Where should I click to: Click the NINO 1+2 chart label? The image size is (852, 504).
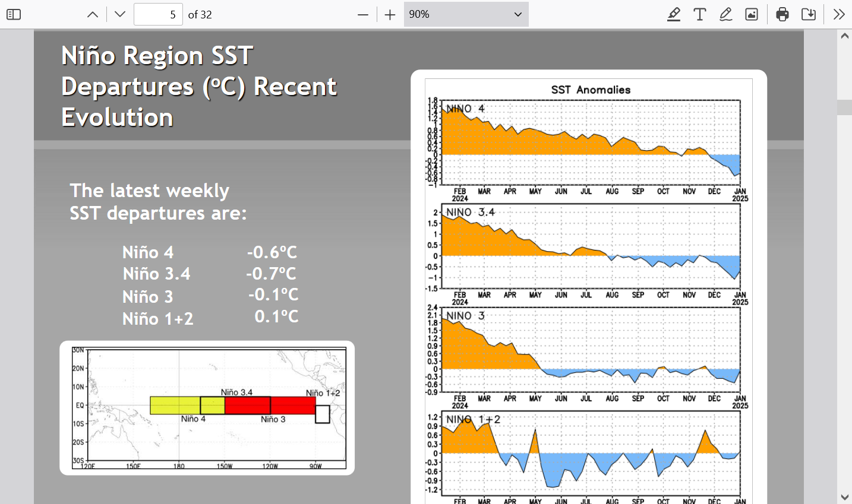click(473, 419)
